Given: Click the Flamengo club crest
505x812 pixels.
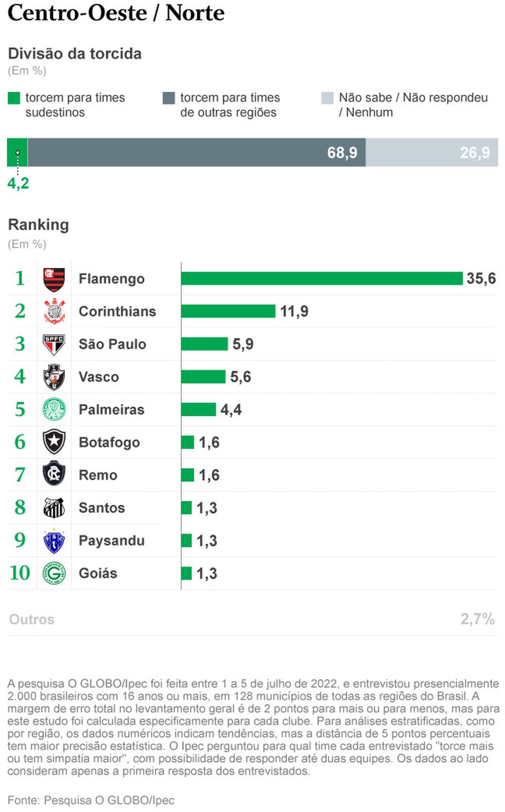Looking at the screenshot, I should [54, 279].
